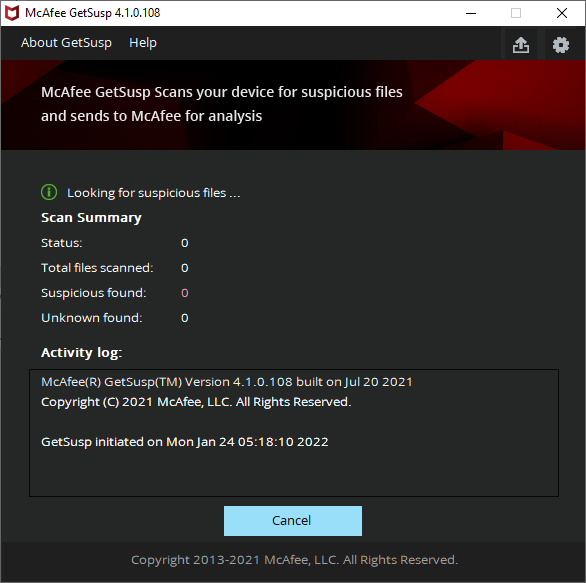Click the Scan Summary heading
Viewport: 586px width, 583px height.
point(91,218)
